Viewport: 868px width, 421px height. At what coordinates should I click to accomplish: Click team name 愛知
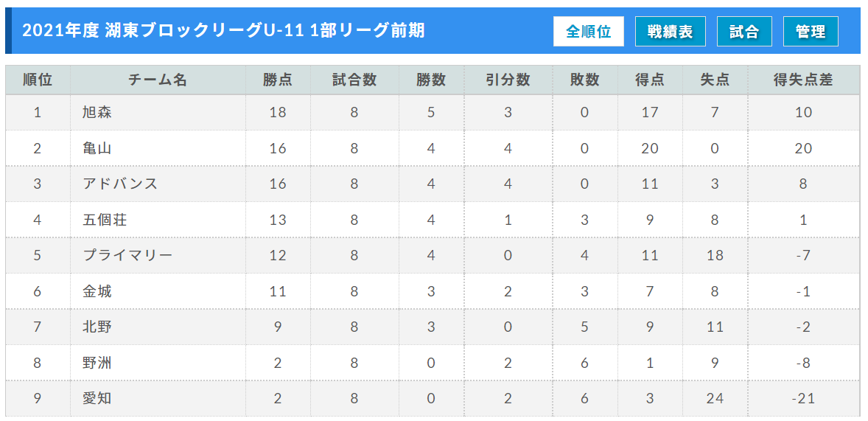tap(97, 398)
